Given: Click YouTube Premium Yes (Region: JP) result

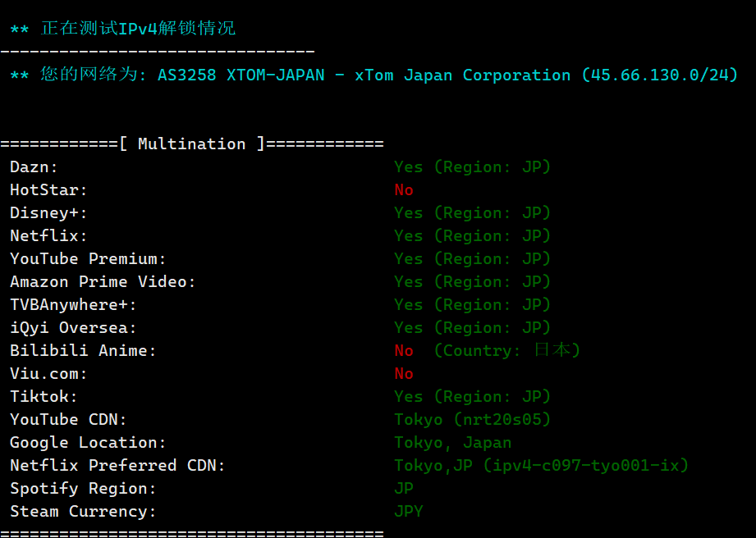Looking at the screenshot, I should tap(473, 259).
